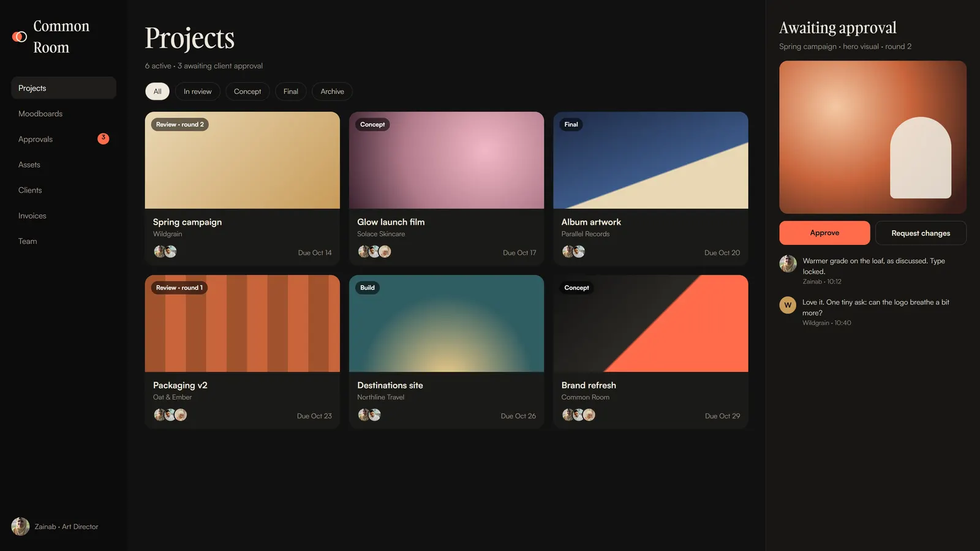This screenshot has height=551, width=980.
Task: Click member avatars on Spring campaign card
Action: point(165,252)
